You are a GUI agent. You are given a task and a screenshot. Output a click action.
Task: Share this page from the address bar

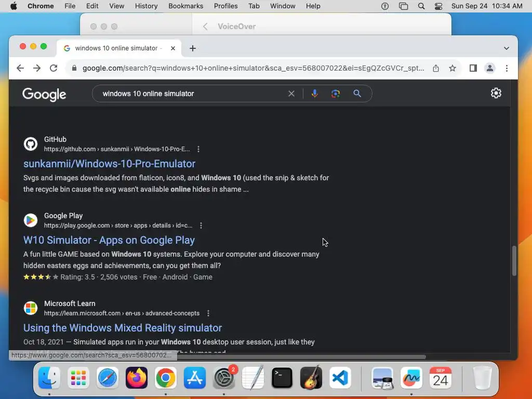[x=436, y=68]
